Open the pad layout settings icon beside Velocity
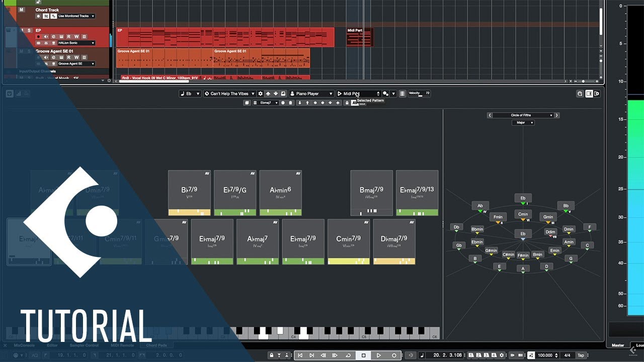The width and height of the screenshot is (644, 362). [x=403, y=94]
